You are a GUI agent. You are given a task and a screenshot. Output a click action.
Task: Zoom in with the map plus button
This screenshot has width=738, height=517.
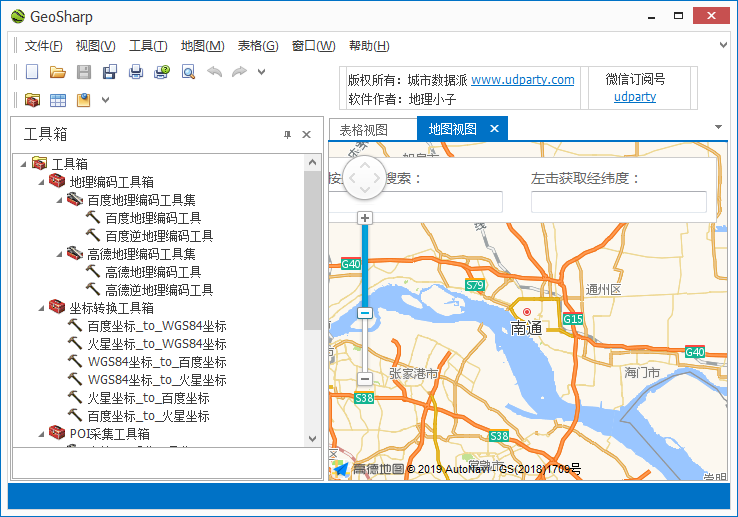tap(365, 218)
